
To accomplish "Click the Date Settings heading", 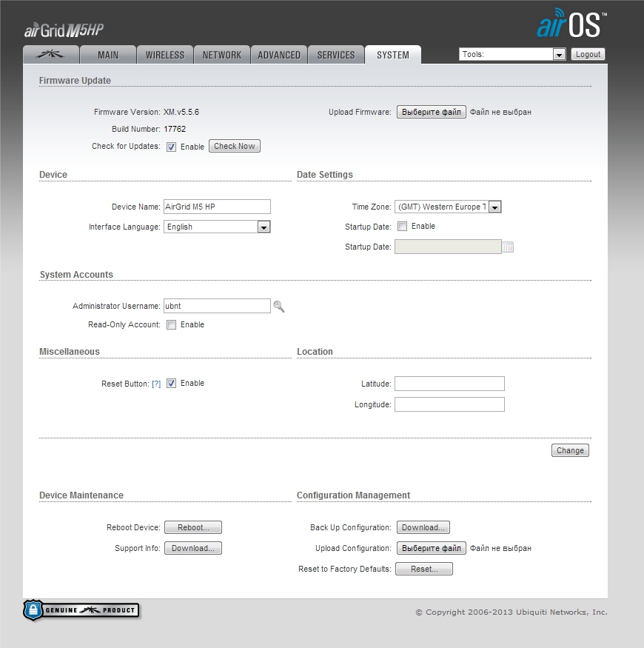I will (325, 174).
